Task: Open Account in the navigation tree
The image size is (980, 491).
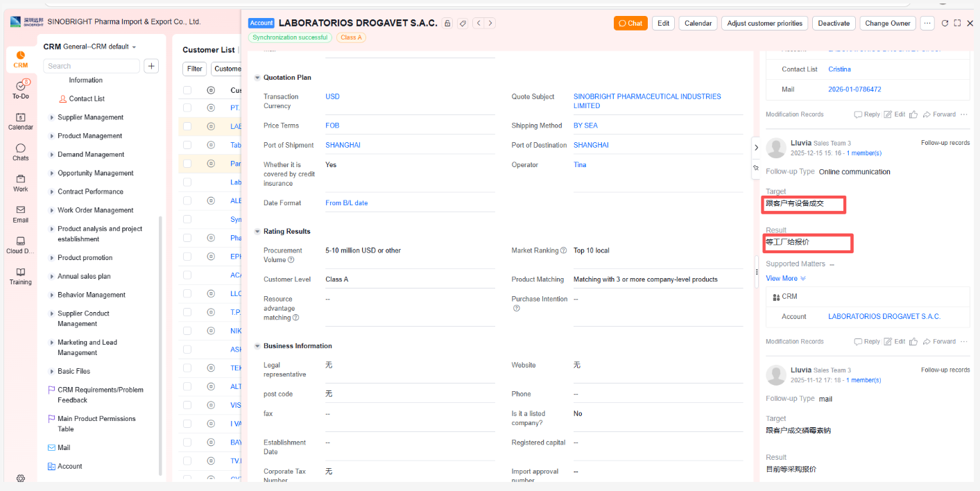Action: [x=69, y=466]
